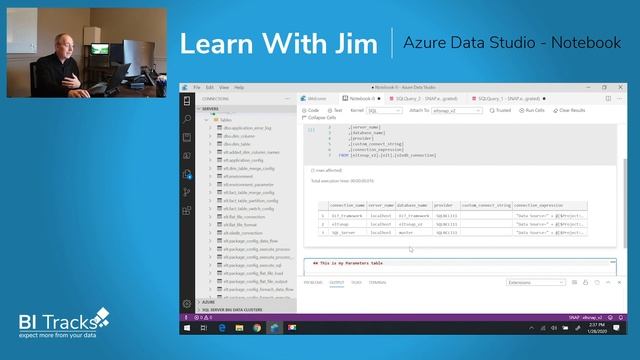Open the Notebooks view in activity bar
The image size is (640, 360).
(x=187, y=137)
